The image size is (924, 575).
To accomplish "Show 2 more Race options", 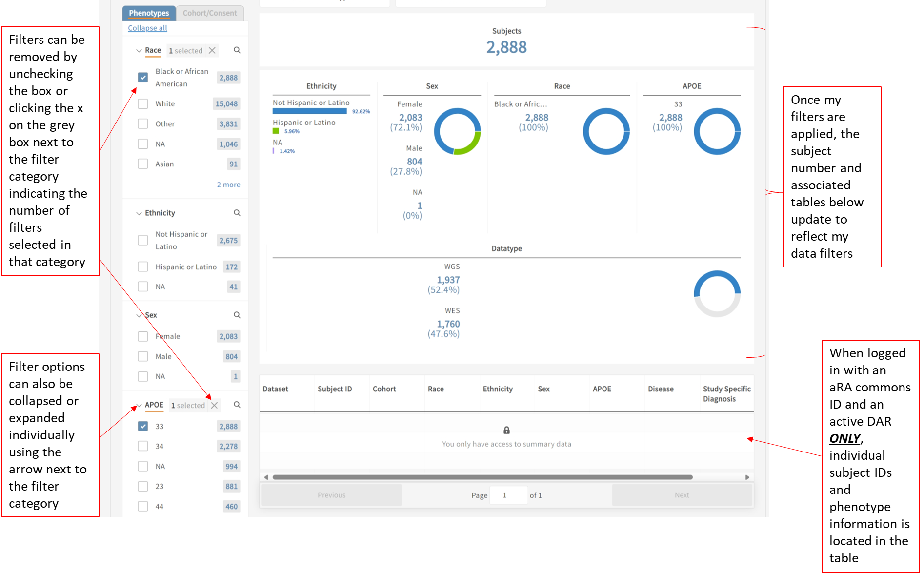I will pyautogui.click(x=228, y=185).
